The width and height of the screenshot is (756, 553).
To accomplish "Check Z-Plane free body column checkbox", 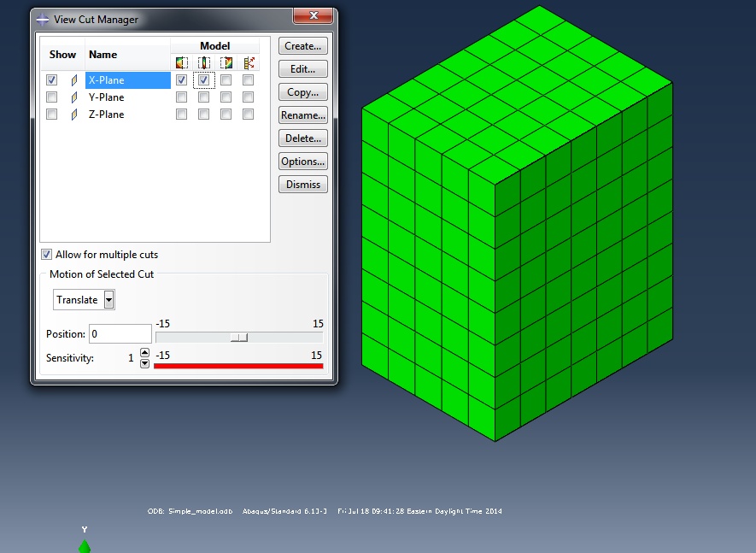I will (x=248, y=114).
